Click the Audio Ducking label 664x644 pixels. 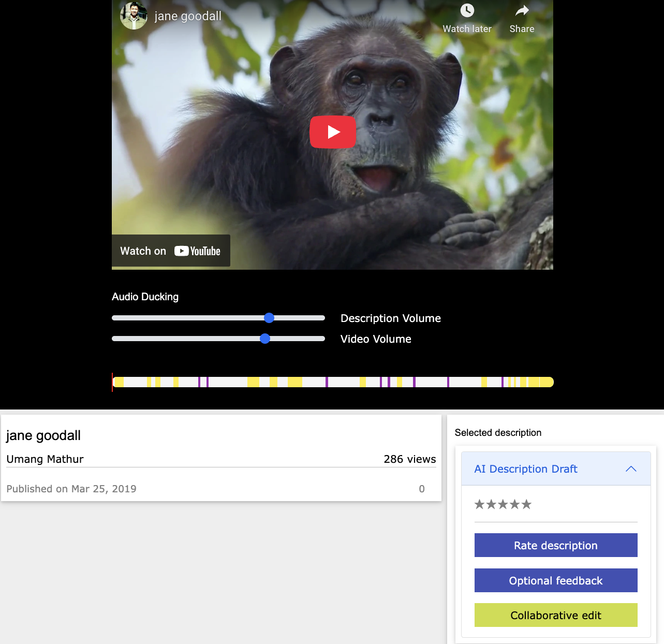[145, 297]
